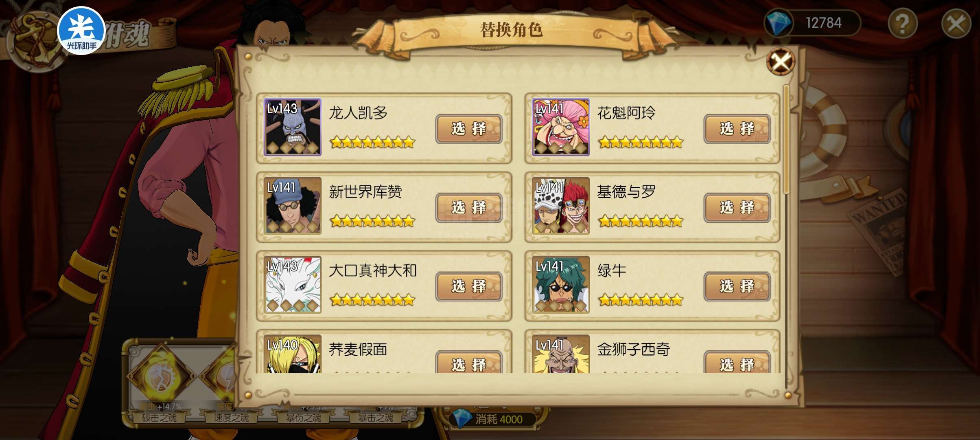Click 花魁阿玲 character portrait
This screenshot has height=440, width=980.
561,127
